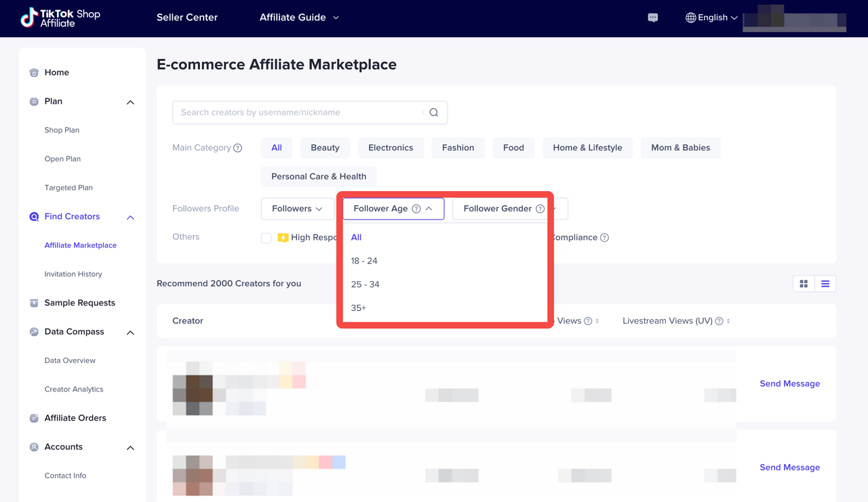The image size is (868, 502).
Task: Select the 18 - 24 age option
Action: coord(364,261)
